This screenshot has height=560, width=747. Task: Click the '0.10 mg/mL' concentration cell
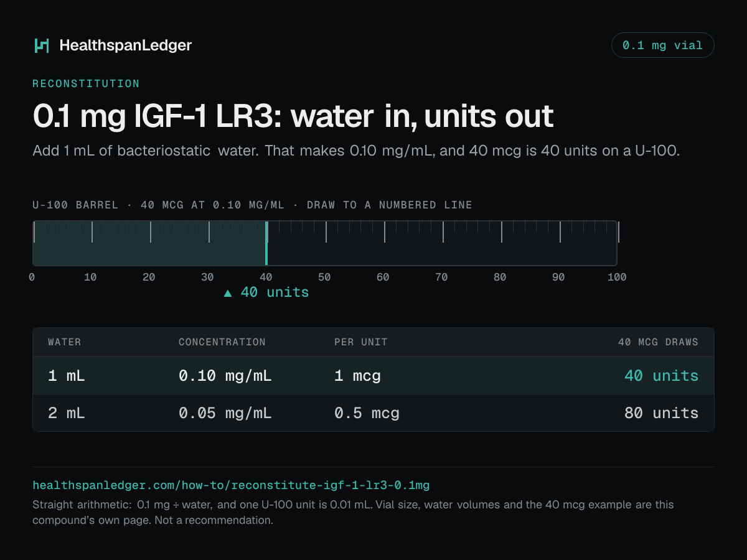(x=225, y=376)
